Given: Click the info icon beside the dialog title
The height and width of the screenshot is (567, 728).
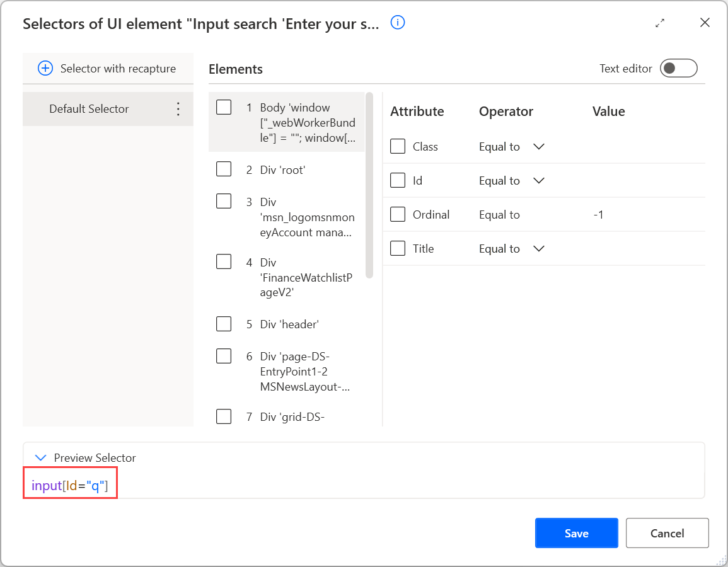Looking at the screenshot, I should [398, 23].
